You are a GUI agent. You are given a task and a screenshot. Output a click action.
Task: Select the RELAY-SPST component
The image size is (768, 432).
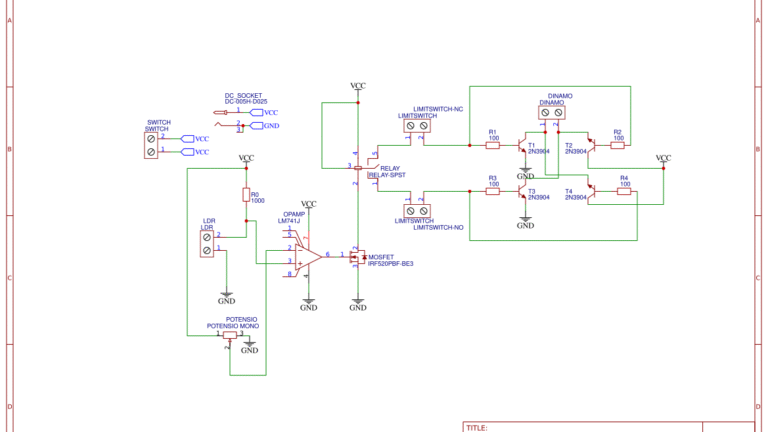tap(359, 168)
